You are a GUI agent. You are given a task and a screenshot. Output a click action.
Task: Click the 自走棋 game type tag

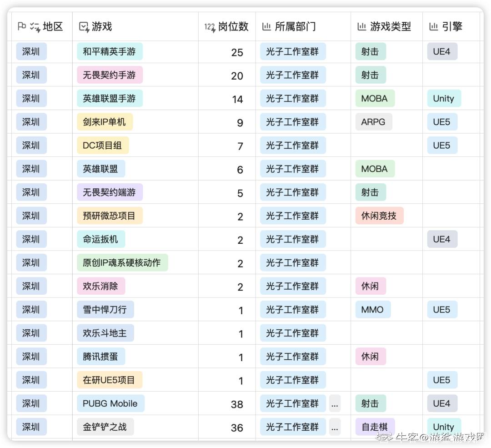pyautogui.click(x=375, y=427)
